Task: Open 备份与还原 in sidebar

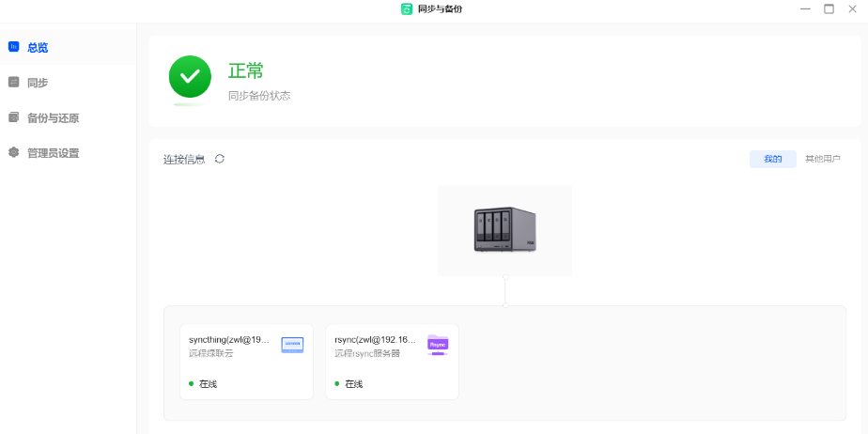Action: pos(53,118)
